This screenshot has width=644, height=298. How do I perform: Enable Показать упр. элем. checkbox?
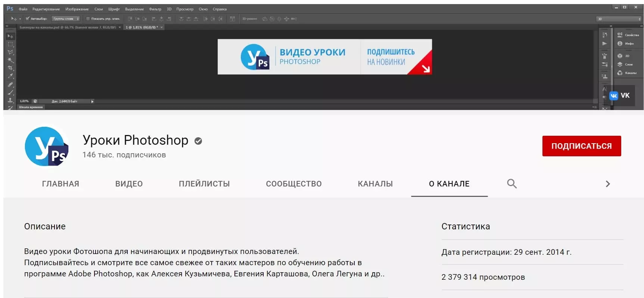[88, 19]
